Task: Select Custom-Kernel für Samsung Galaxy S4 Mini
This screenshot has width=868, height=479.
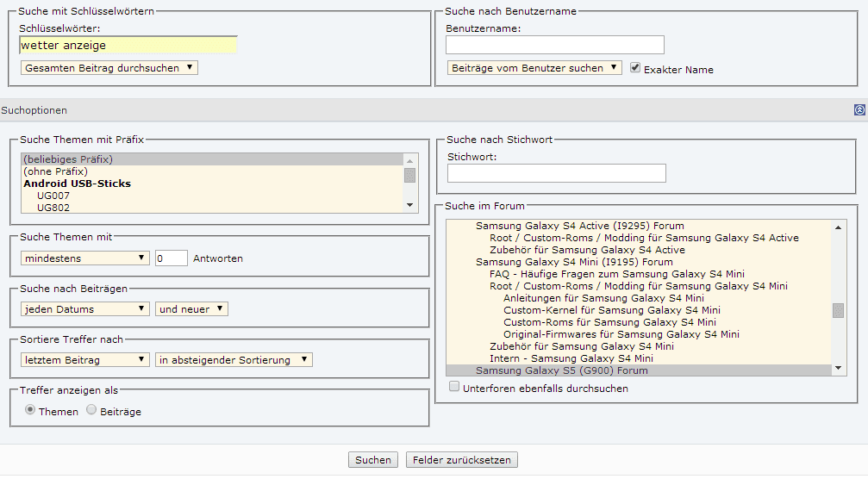Action: (639, 310)
